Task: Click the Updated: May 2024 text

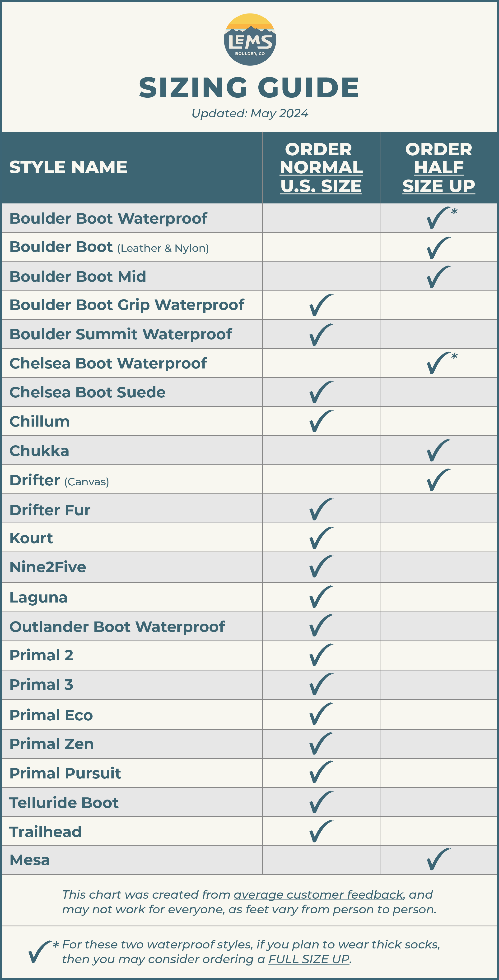Action: click(250, 113)
